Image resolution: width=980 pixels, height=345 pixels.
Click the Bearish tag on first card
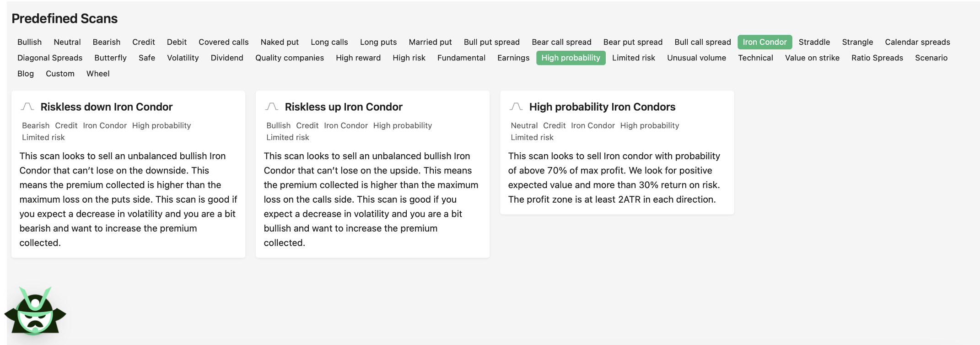tap(36, 126)
